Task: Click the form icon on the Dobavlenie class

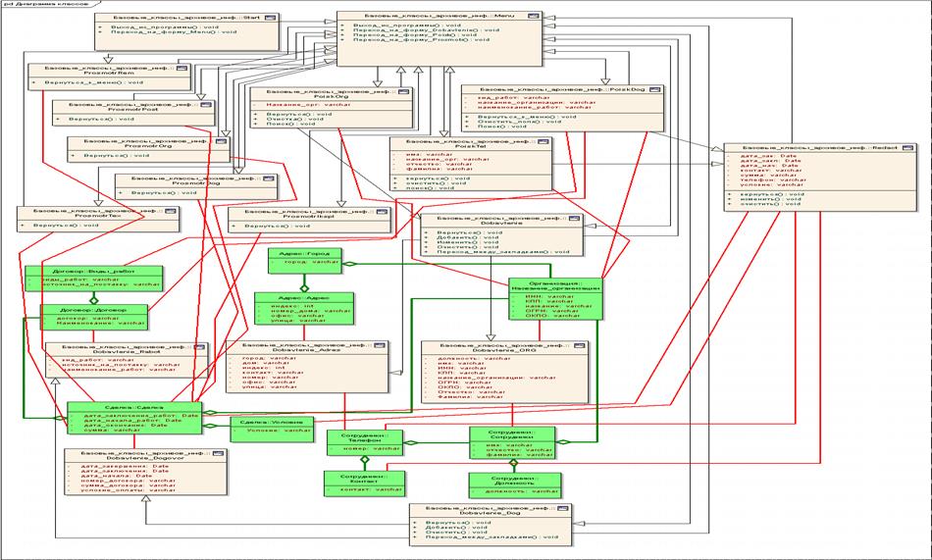Action: tap(575, 218)
